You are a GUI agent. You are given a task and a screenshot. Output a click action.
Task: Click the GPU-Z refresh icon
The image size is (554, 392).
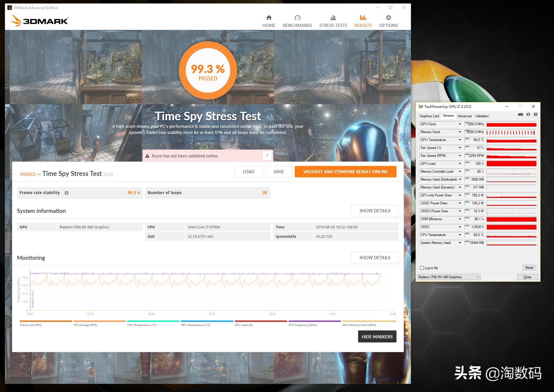pos(528,114)
